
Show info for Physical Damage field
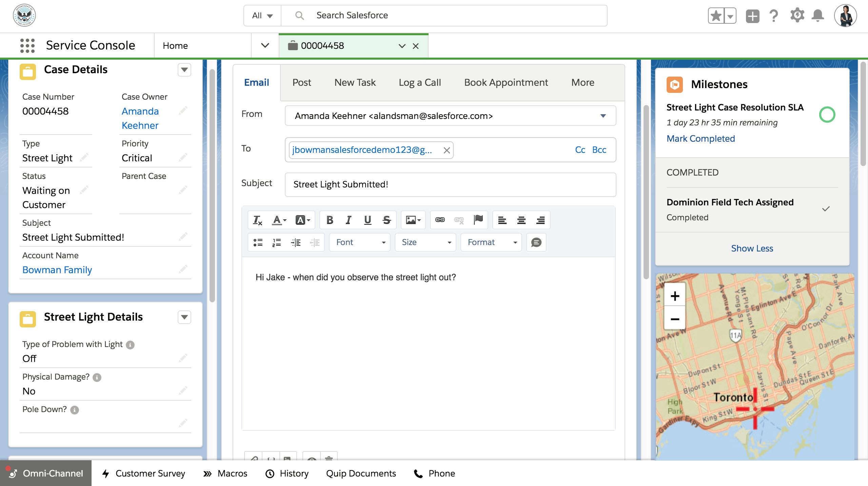[97, 378]
